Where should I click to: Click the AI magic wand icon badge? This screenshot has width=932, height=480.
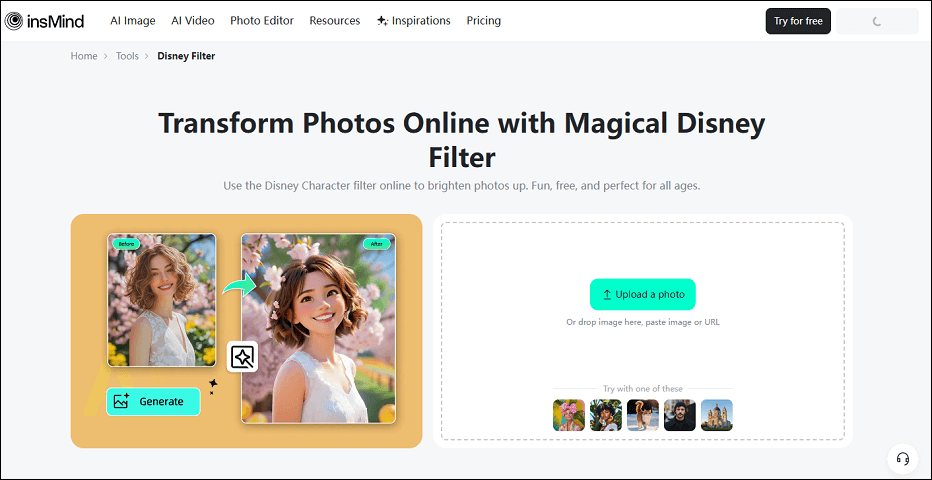243,356
